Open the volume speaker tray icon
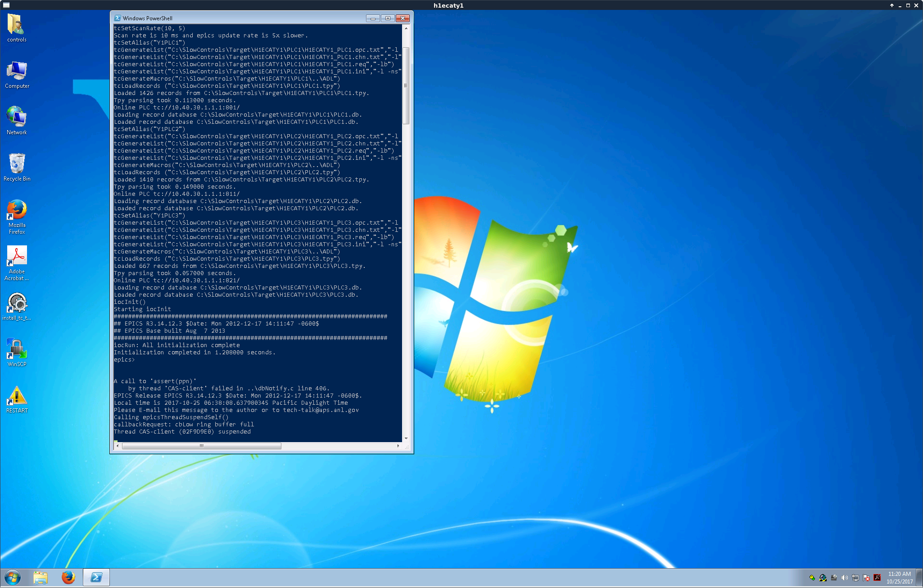 tap(845, 578)
